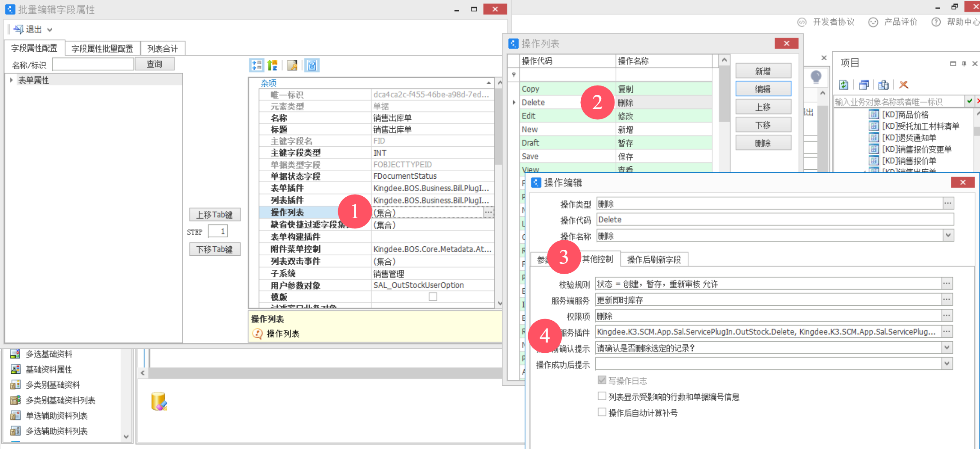Click the ellipsis button for 服务插件 field
Screen dimensions: 980x449
click(947, 331)
